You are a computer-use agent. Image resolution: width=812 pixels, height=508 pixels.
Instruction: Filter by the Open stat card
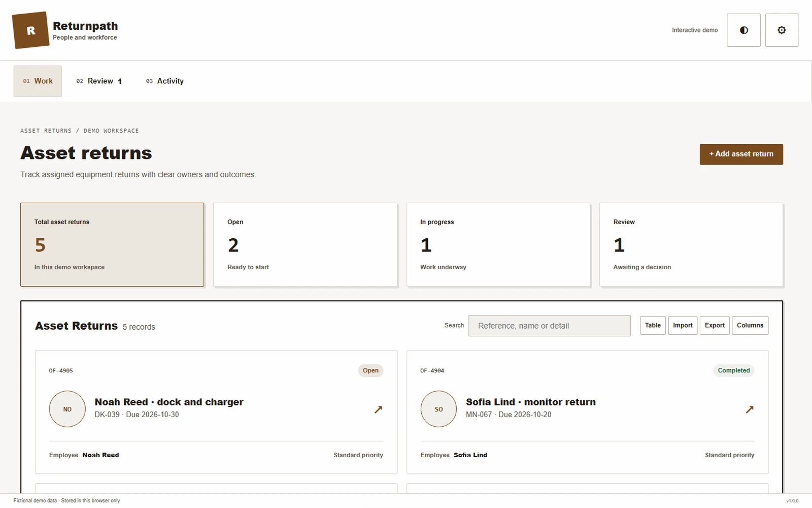tap(306, 245)
